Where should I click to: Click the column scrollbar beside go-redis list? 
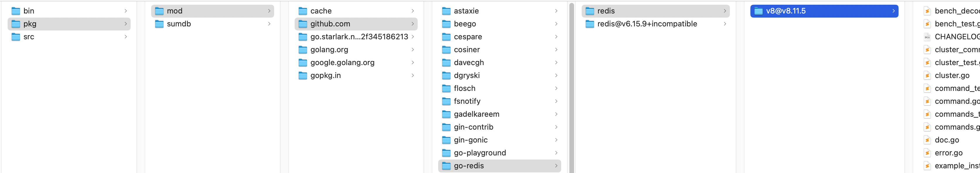click(571, 88)
